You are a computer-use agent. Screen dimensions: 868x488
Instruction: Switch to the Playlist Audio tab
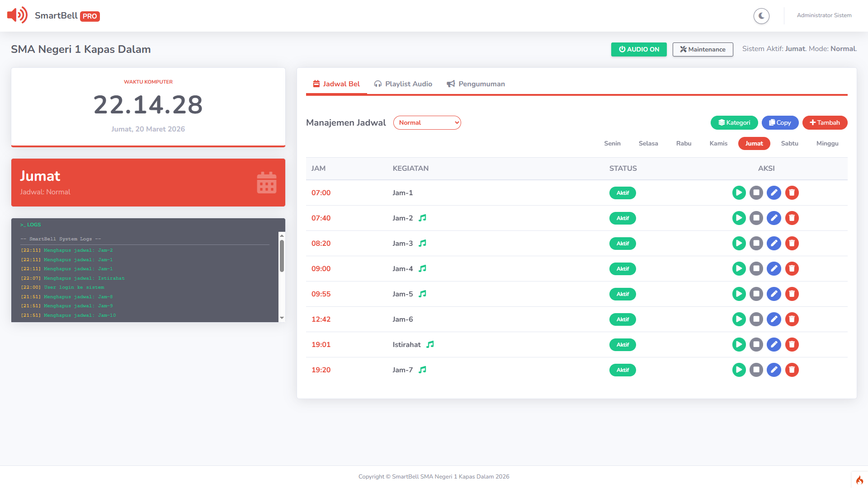(403, 84)
